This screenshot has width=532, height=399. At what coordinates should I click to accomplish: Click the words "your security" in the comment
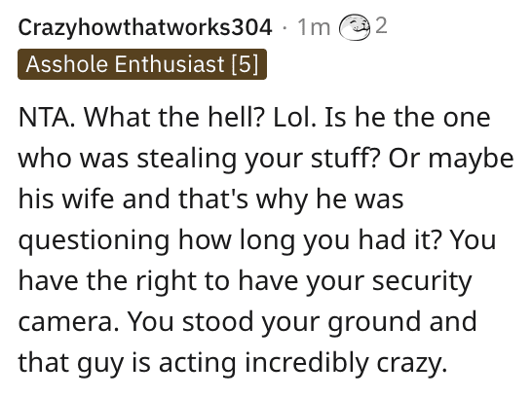[x=390, y=281]
